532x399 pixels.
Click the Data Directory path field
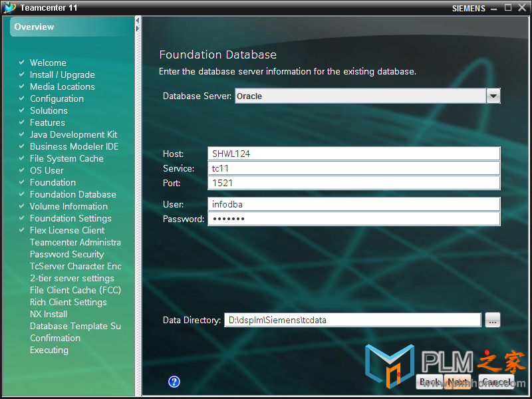coord(352,320)
